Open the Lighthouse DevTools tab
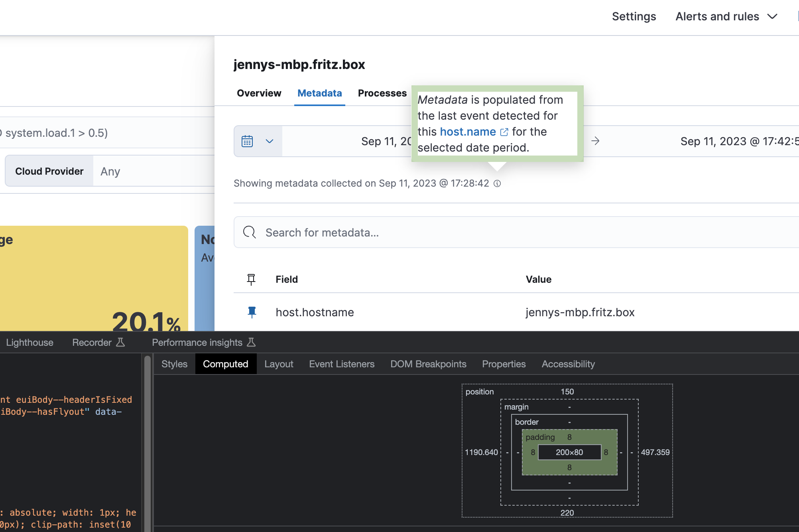This screenshot has height=532, width=799. click(30, 342)
